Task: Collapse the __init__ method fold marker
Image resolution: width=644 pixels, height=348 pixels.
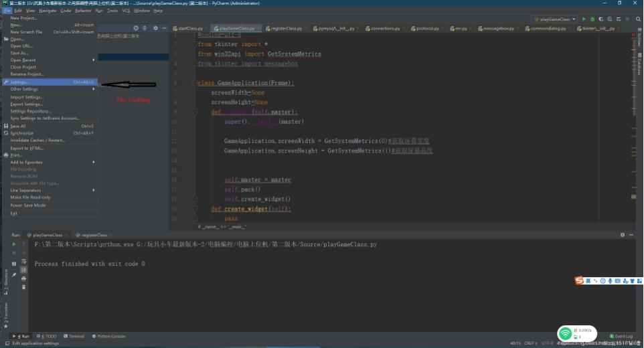Action: (x=195, y=112)
